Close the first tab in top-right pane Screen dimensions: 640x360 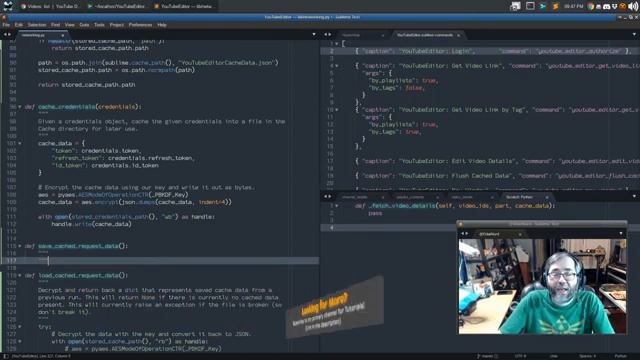[x=383, y=36]
